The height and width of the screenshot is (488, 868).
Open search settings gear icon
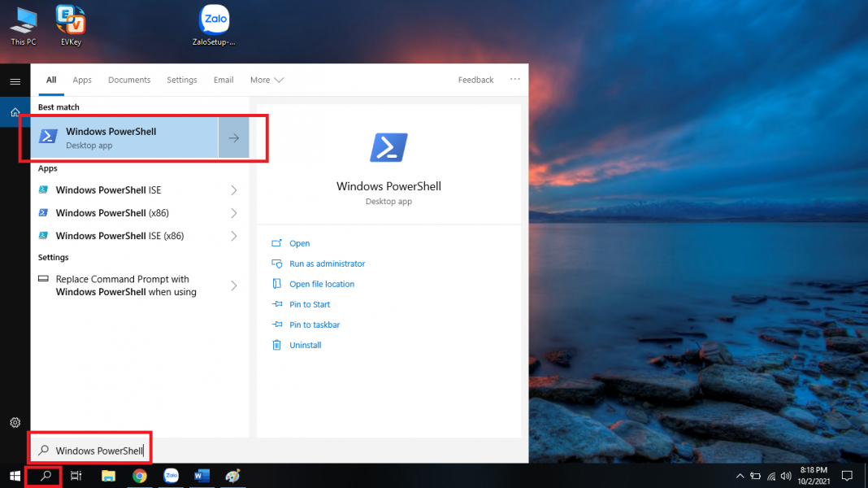[15, 422]
